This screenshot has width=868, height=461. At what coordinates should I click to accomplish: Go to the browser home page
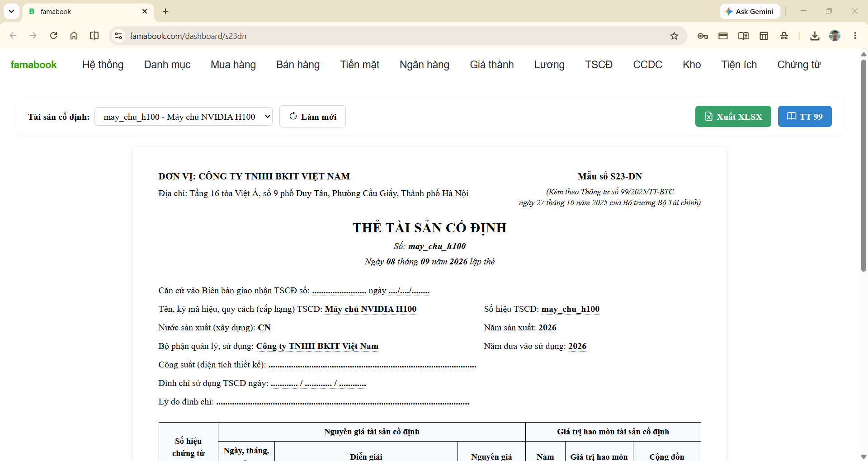74,36
